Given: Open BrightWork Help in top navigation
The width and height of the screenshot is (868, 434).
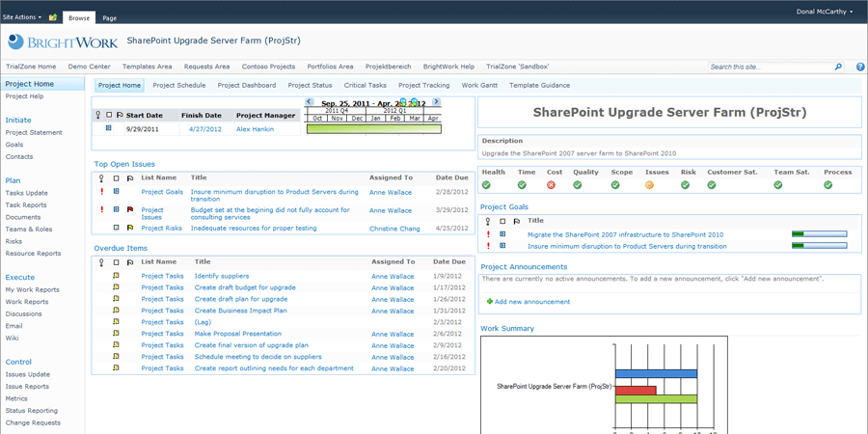Looking at the screenshot, I should pyautogui.click(x=448, y=67).
